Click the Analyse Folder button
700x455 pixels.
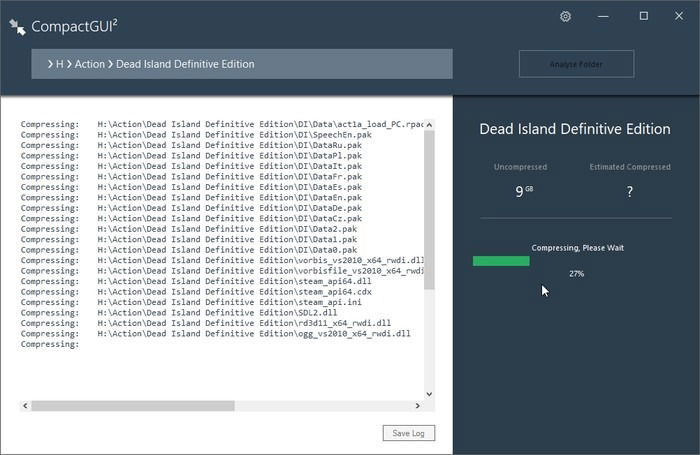pos(576,64)
